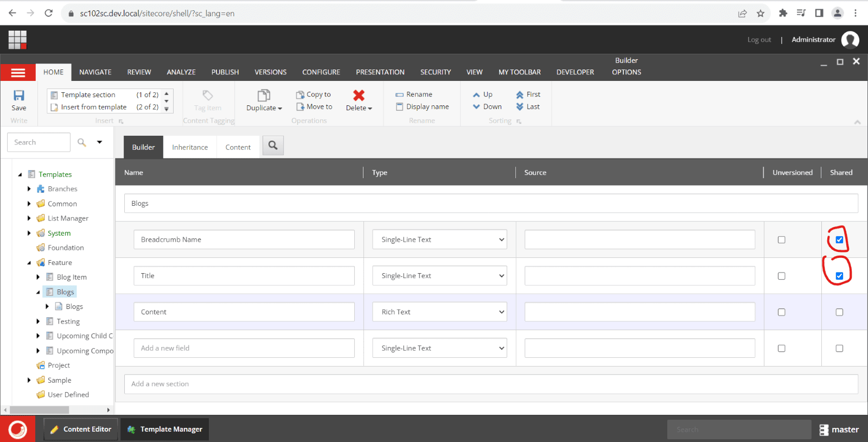The height and width of the screenshot is (442, 868).
Task: Uncheck Shared for Breadcrumb Name field
Action: coord(839,239)
